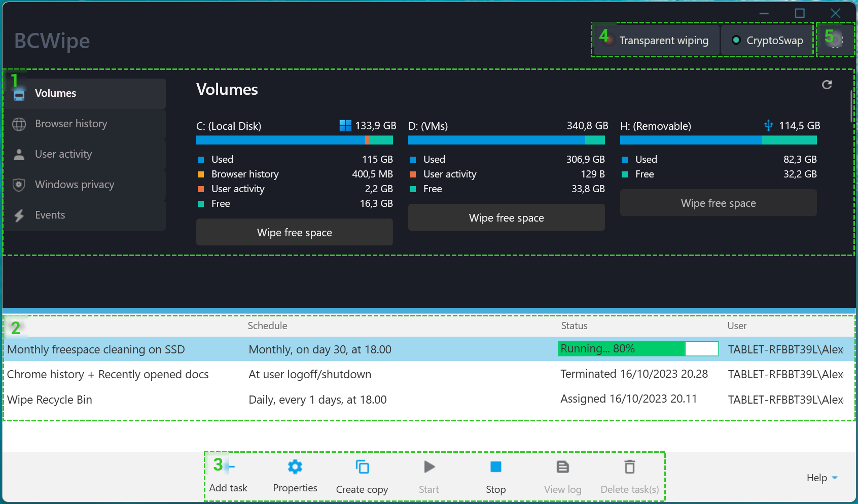Image resolution: width=858 pixels, height=504 pixels.
Task: Click the D: (VMs) volume title
Action: pyautogui.click(x=428, y=126)
